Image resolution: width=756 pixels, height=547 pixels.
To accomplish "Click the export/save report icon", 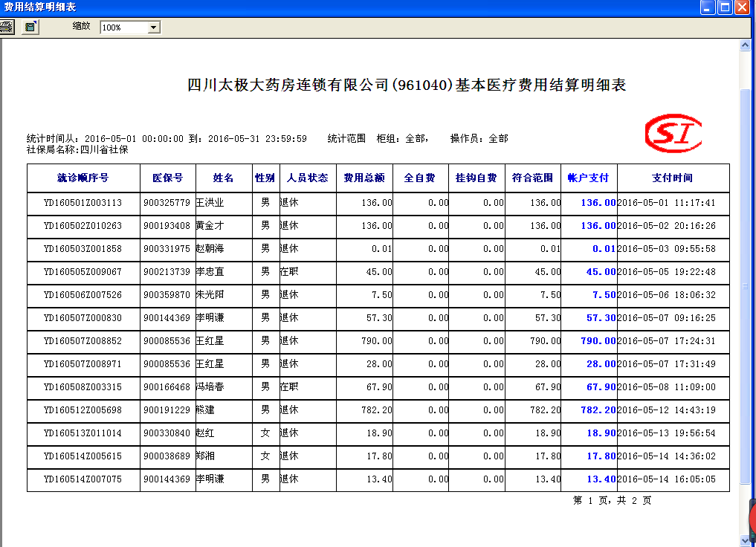I will (x=30, y=27).
